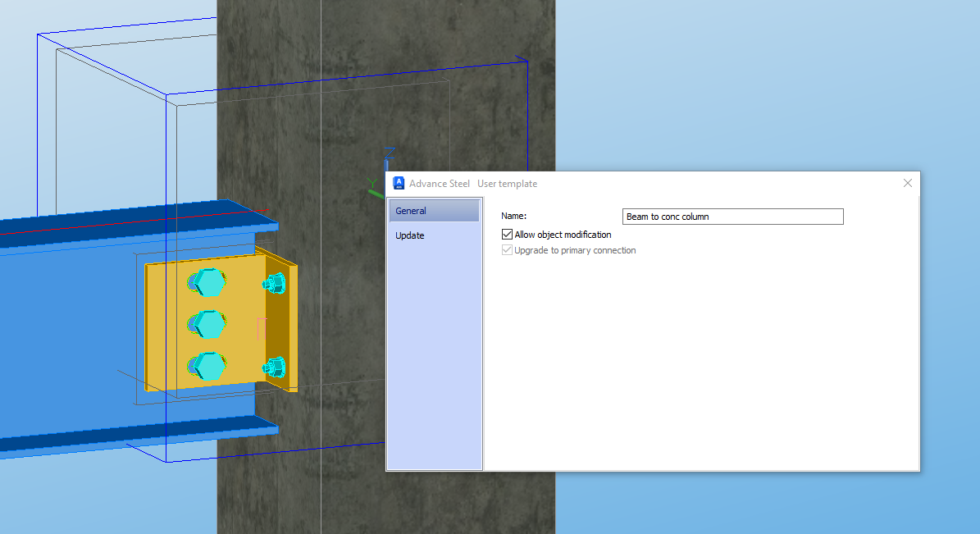
Task: Click the 'User template' title text in the dialog
Action: pos(507,183)
